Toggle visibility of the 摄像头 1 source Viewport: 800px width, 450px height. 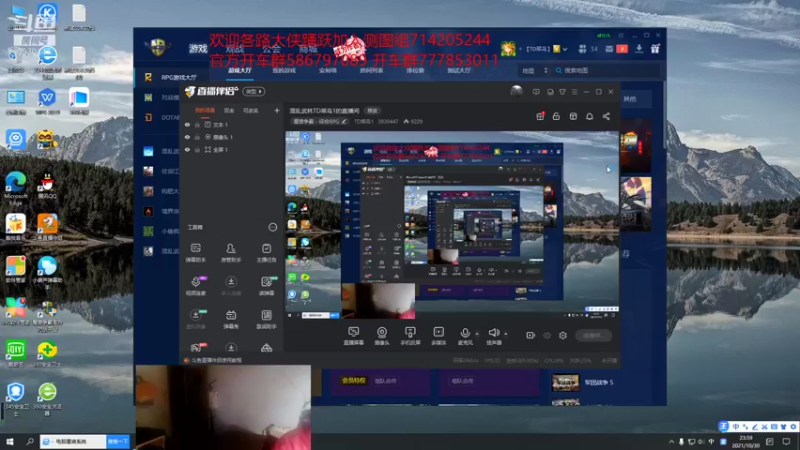pos(187,137)
